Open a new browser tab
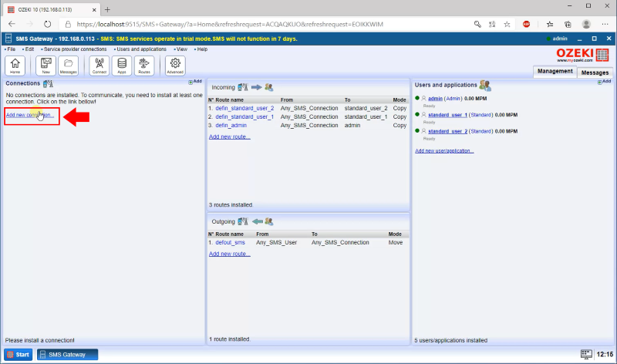The width and height of the screenshot is (617, 364). point(107,9)
